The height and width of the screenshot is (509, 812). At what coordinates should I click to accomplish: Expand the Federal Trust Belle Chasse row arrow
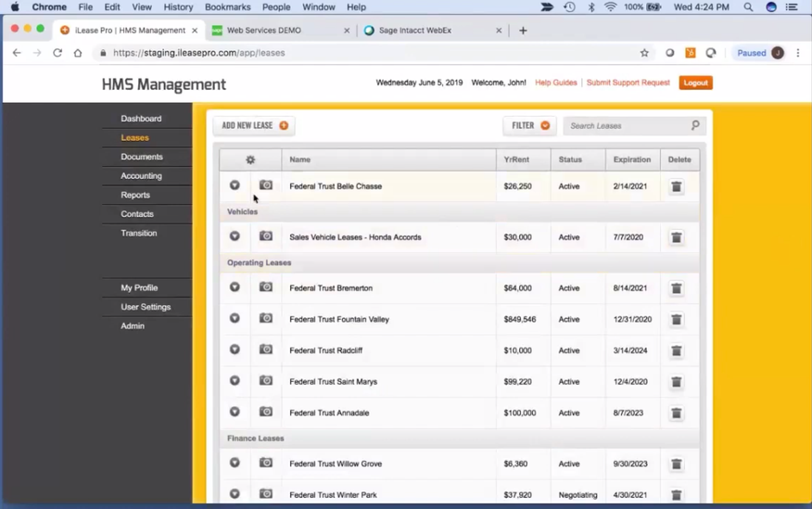(x=235, y=185)
